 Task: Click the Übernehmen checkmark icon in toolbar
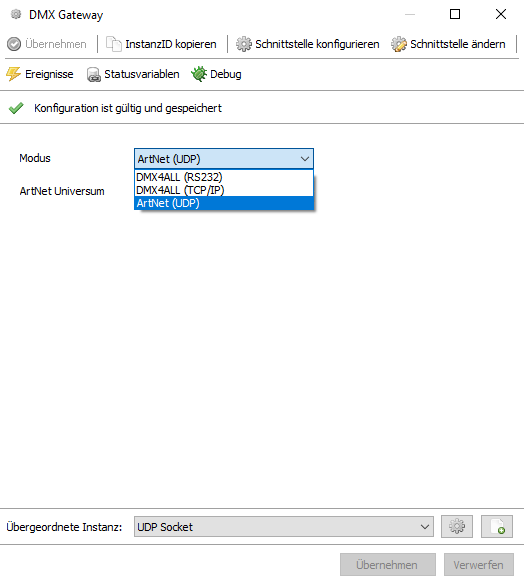[14, 44]
